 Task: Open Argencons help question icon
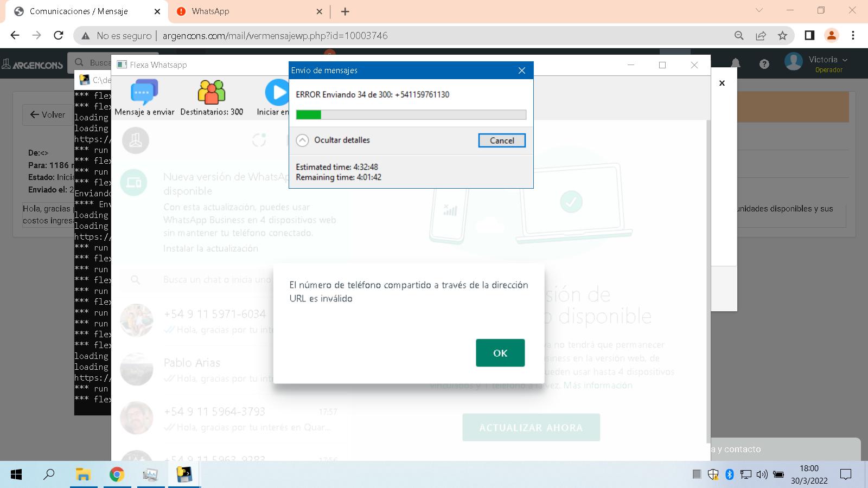pyautogui.click(x=764, y=64)
